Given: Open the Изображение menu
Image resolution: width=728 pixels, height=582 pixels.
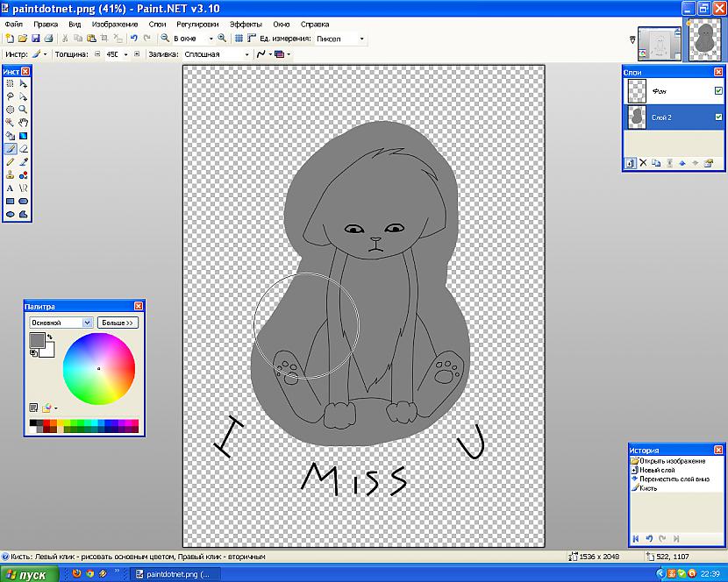Looking at the screenshot, I should tap(115, 25).
